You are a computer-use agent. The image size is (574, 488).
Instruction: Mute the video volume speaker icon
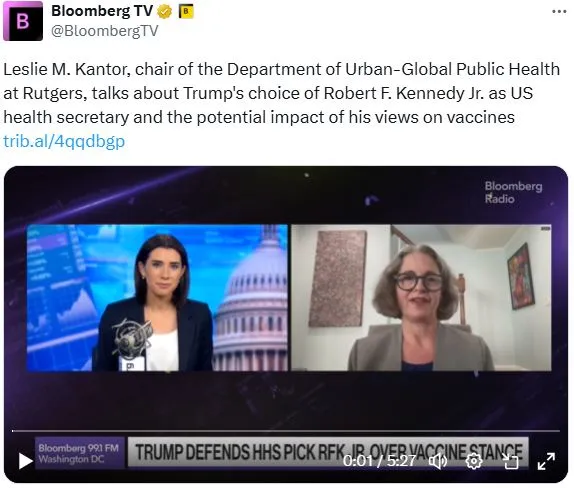[x=437, y=461]
